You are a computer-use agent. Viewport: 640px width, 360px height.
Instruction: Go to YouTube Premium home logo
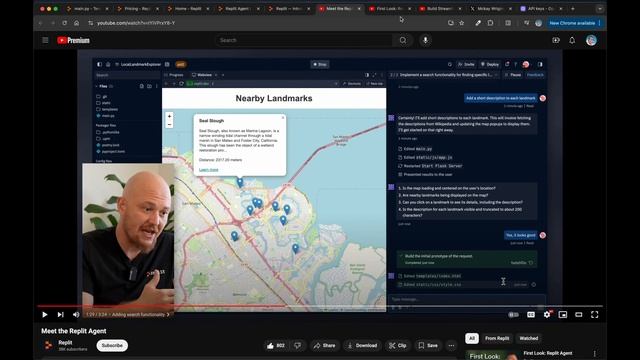[73, 40]
